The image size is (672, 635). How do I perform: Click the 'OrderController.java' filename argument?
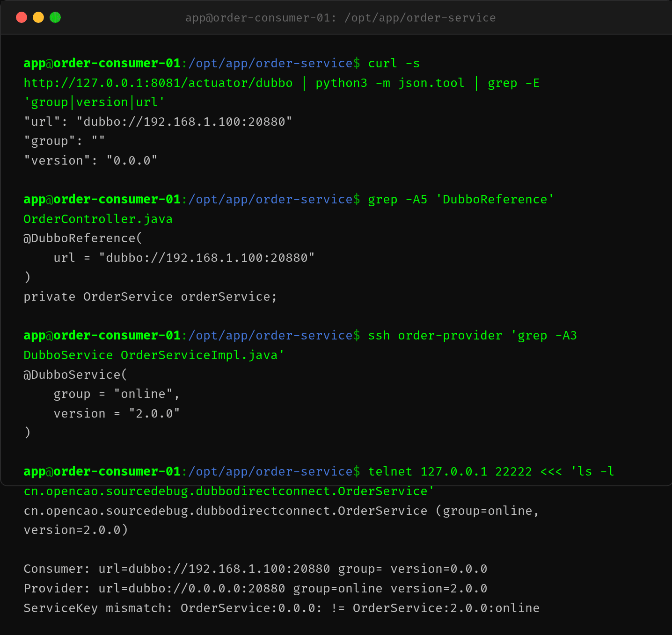(98, 219)
